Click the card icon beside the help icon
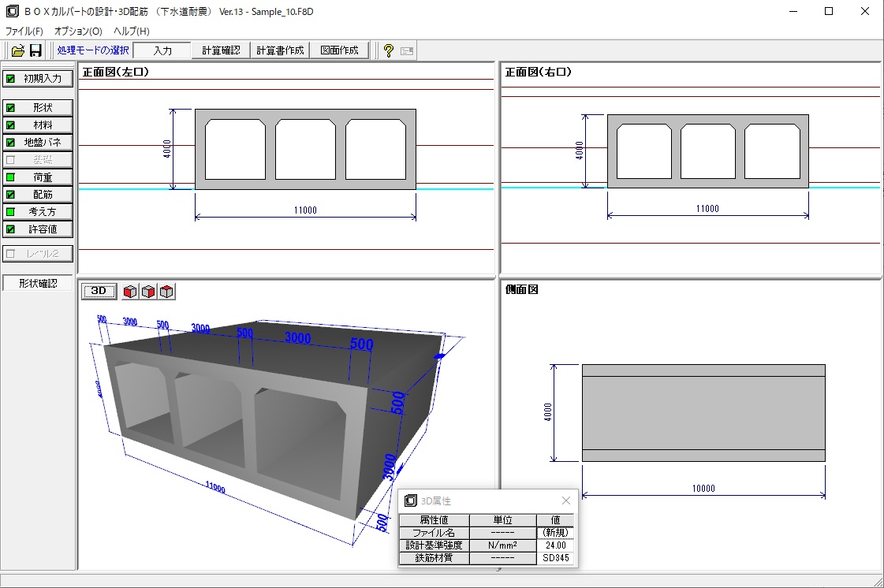Image resolution: width=884 pixels, height=588 pixels. click(x=407, y=50)
